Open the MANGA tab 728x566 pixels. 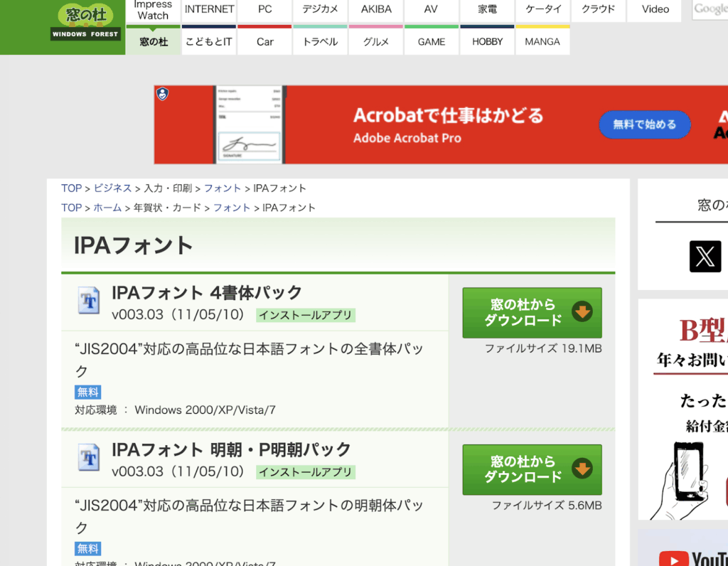[542, 41]
